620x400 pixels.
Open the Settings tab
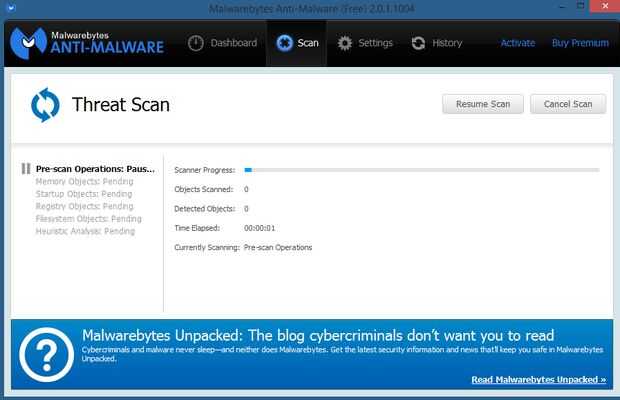365,43
